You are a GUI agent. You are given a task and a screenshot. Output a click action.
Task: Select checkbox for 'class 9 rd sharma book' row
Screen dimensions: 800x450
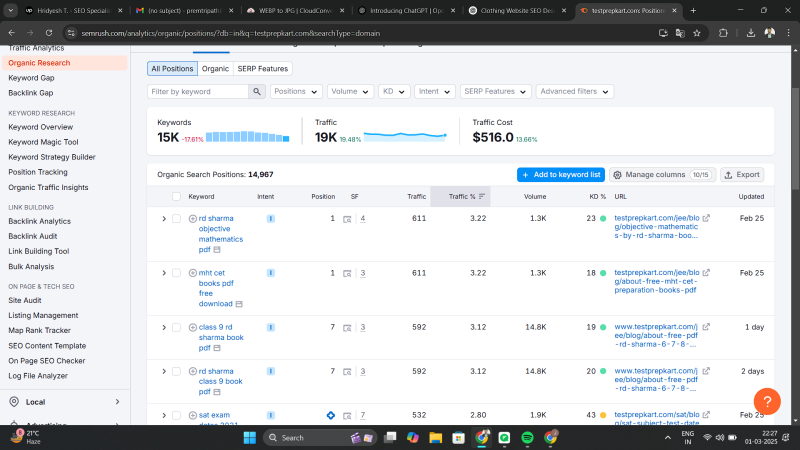click(177, 326)
